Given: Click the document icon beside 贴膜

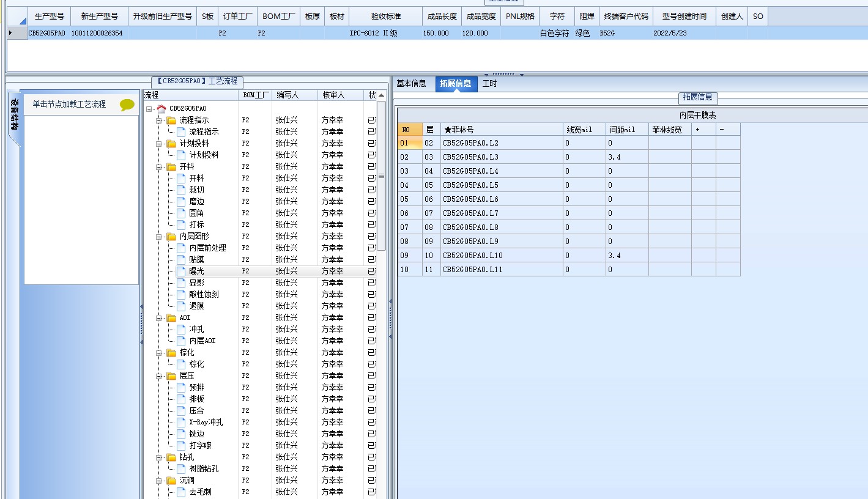Looking at the screenshot, I should (x=181, y=259).
